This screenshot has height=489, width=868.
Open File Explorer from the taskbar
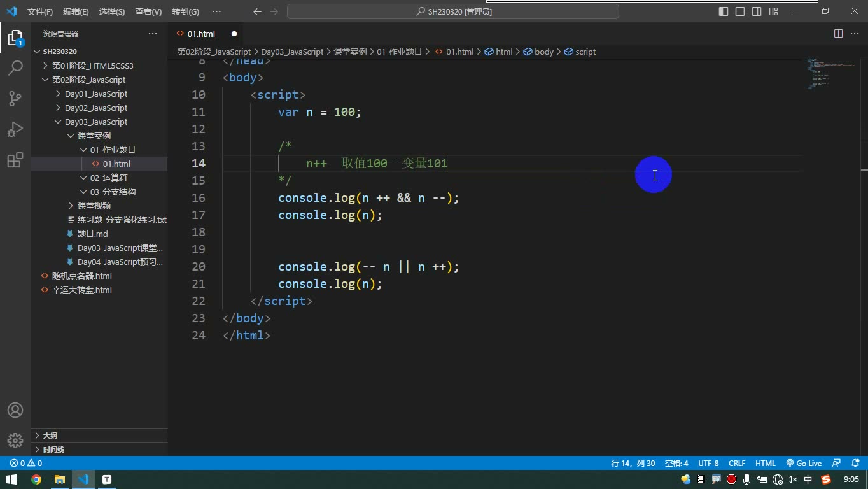point(60,479)
